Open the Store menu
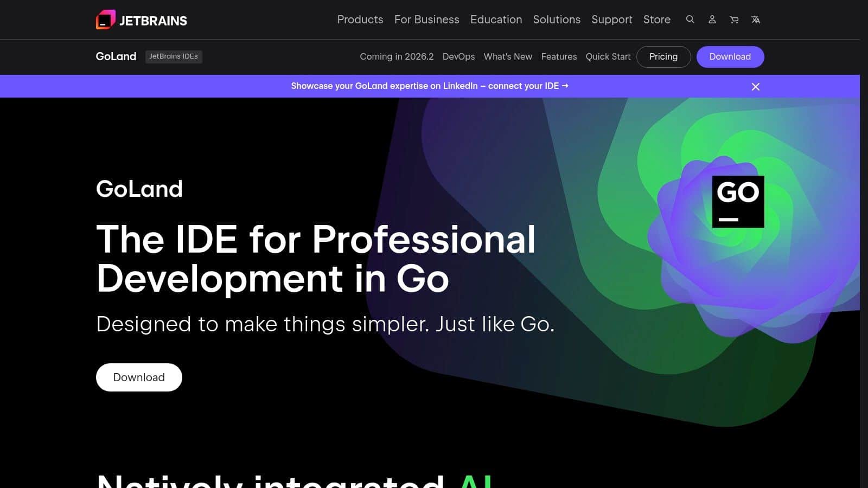 [657, 20]
